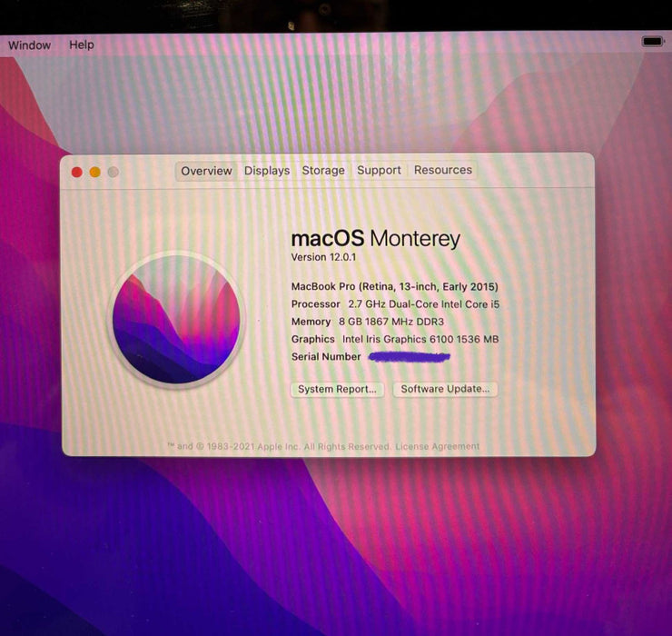672x636 pixels.
Task: Click the macOS Monterey logo image
Action: (176, 320)
